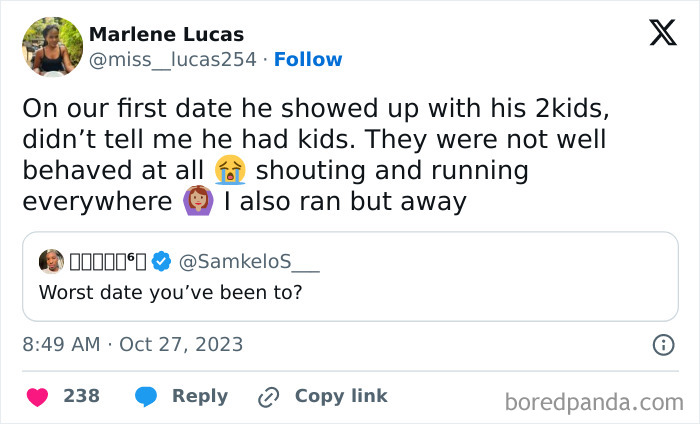Click the X logo icon
The height and width of the screenshot is (424, 700).
click(662, 34)
